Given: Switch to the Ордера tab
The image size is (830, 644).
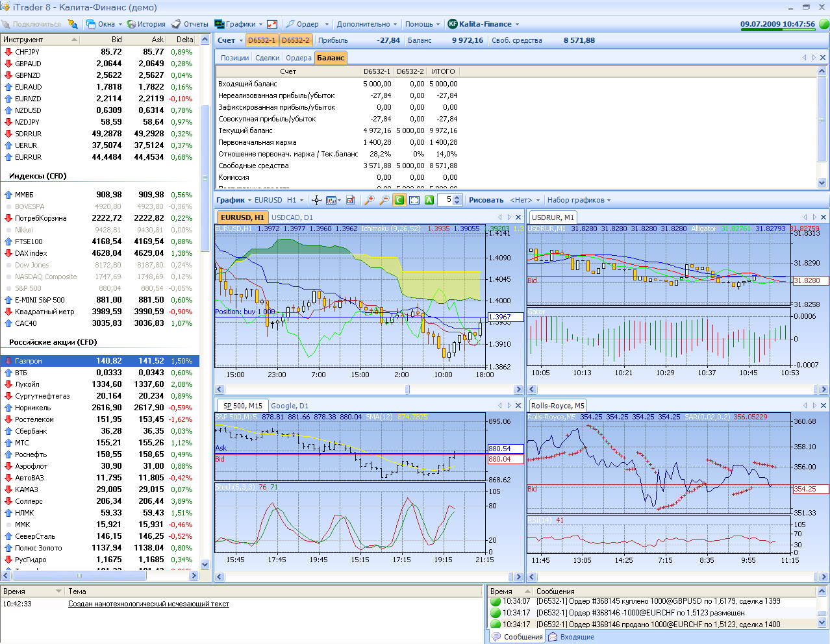Looking at the screenshot, I should [299, 58].
